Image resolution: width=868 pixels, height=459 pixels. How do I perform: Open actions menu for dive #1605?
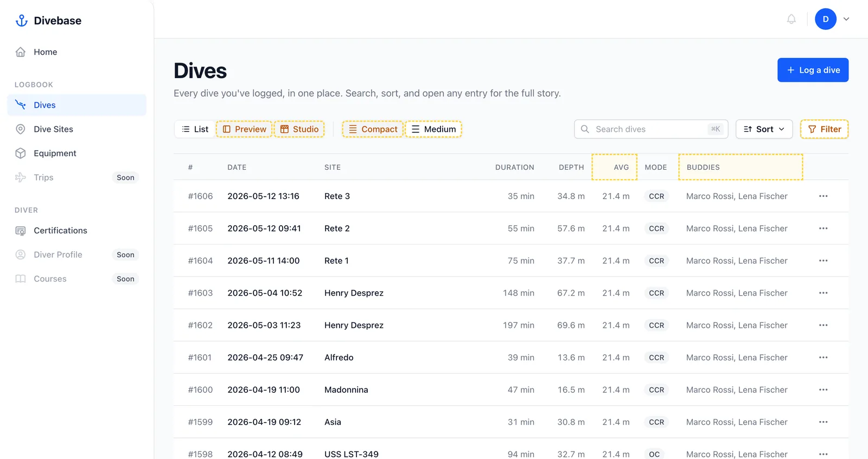(823, 228)
